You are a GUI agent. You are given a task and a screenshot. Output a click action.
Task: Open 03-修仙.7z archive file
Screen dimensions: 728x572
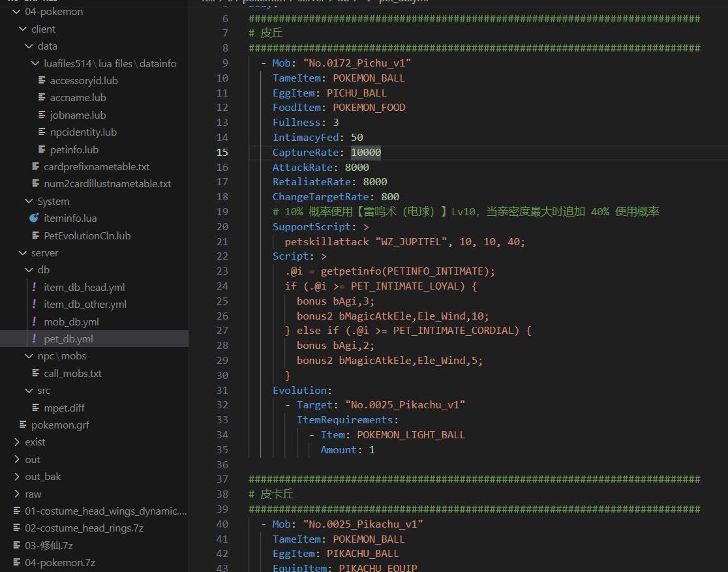coord(49,545)
